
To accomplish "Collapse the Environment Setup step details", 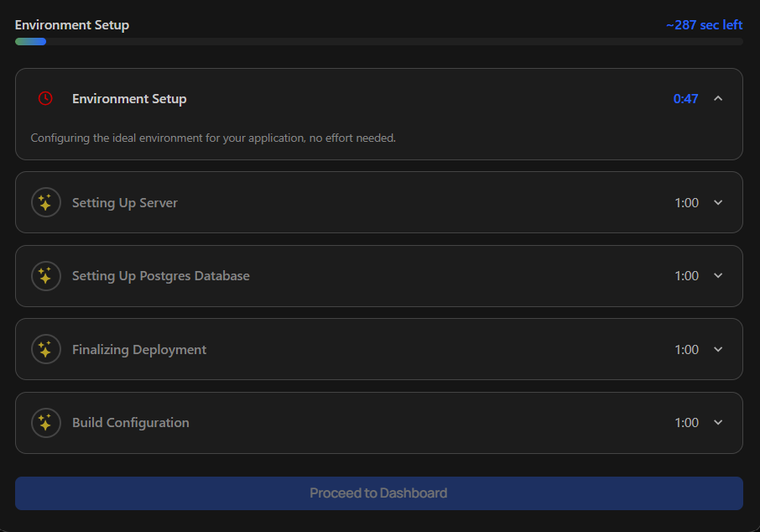I will [x=718, y=98].
